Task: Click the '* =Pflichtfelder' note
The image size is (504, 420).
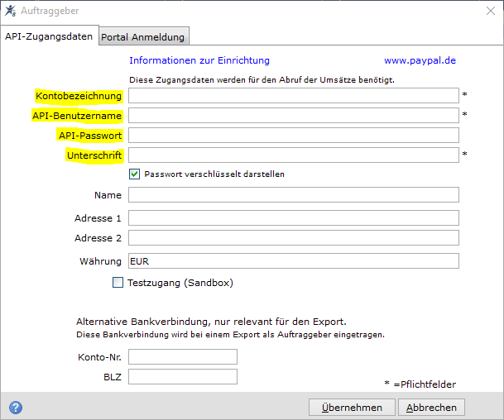Action: (x=420, y=384)
